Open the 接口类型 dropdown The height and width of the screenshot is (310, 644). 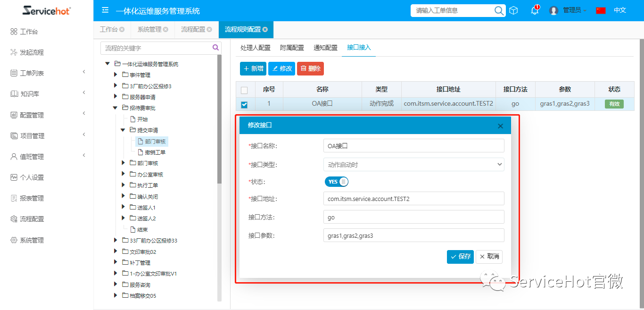[x=413, y=165]
